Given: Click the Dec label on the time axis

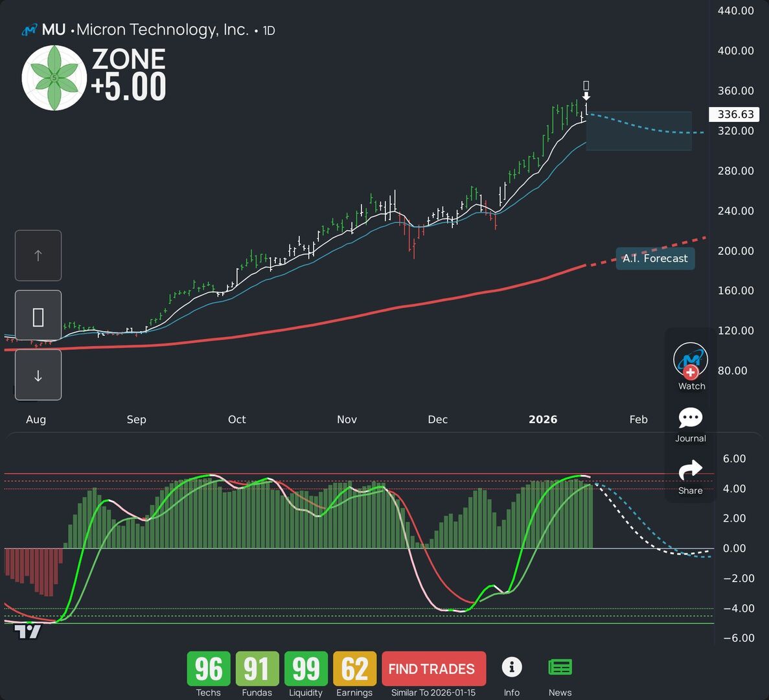Looking at the screenshot, I should click(437, 419).
